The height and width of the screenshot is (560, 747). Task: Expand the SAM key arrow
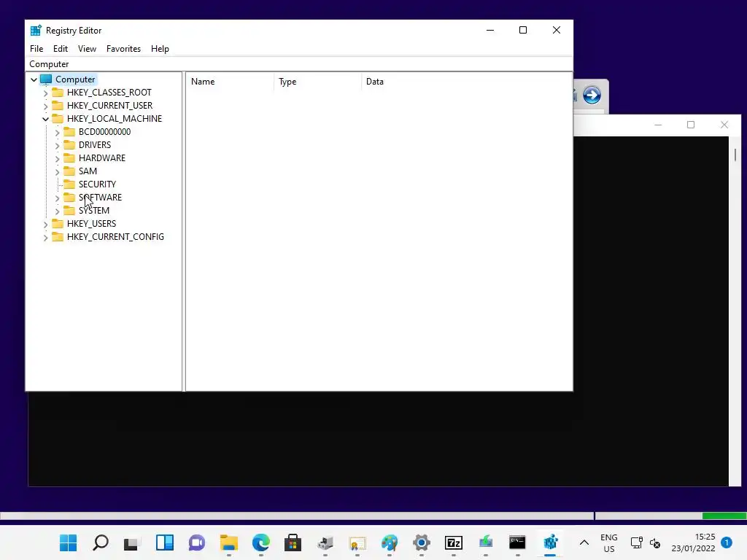coord(57,171)
